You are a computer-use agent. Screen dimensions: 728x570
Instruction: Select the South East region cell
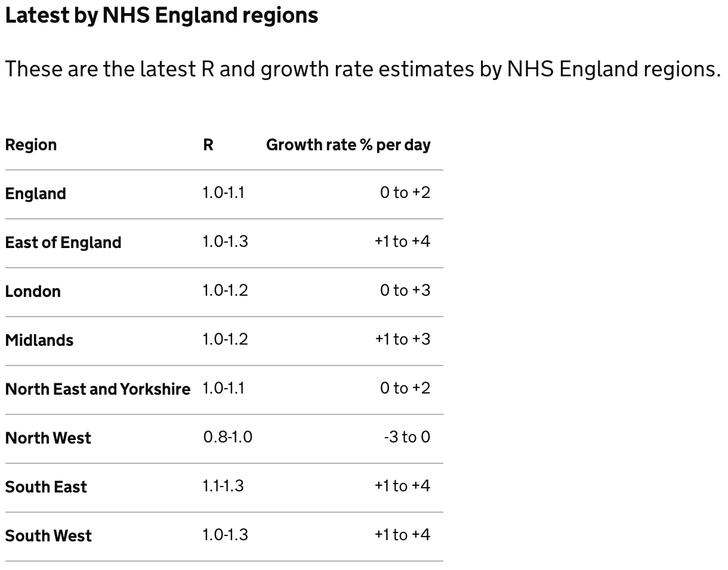click(x=46, y=487)
